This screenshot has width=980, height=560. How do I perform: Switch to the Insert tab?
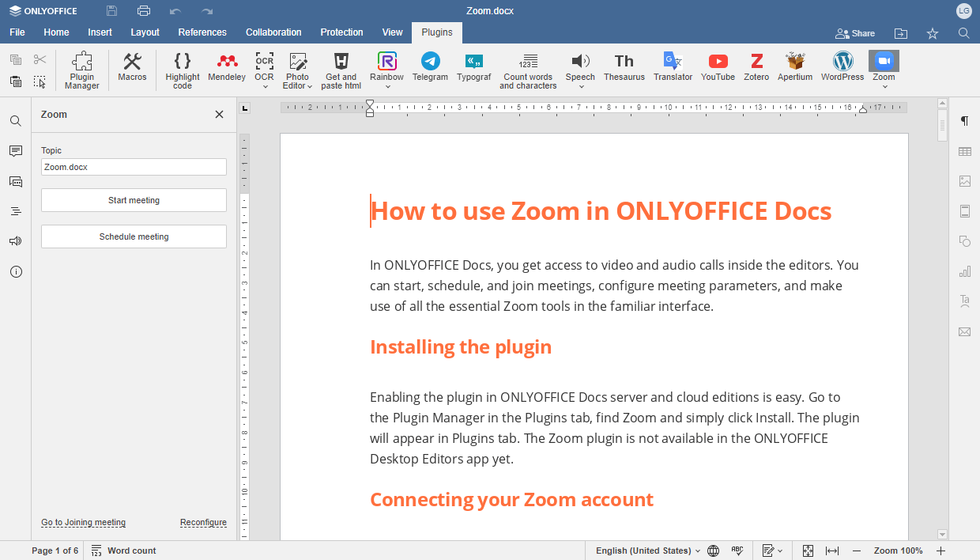[x=100, y=32]
